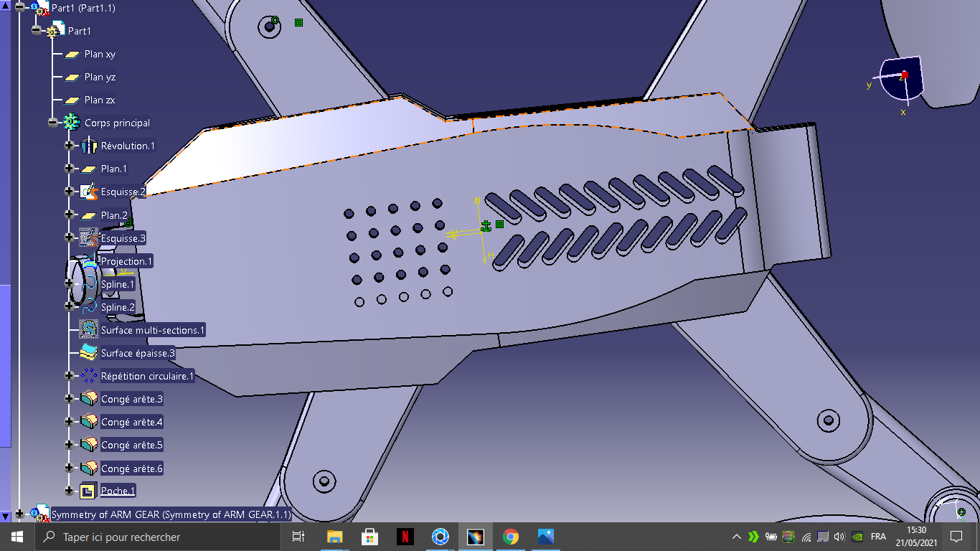This screenshot has width=980, height=551.
Task: Click the Plan xy plane icon
Action: tap(72, 54)
